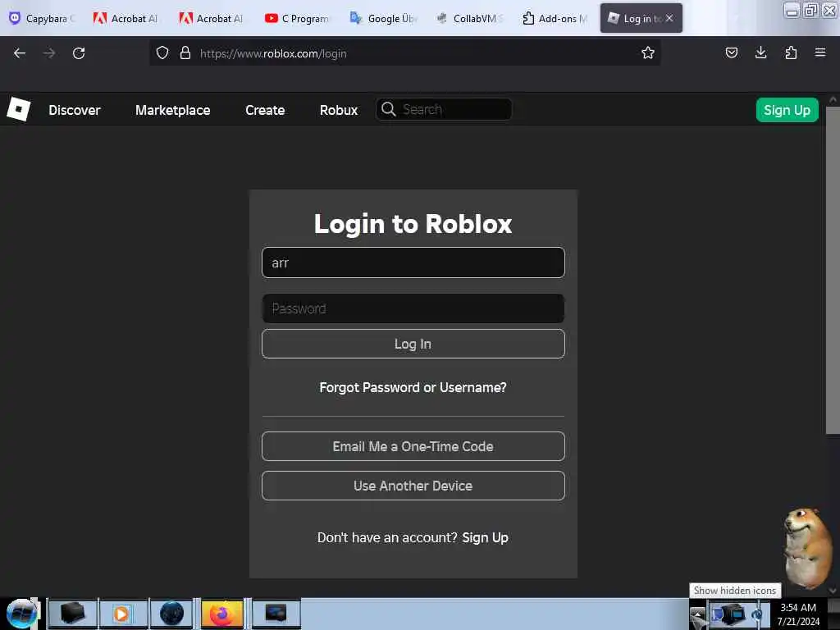Open Firefox from the taskbar
This screenshot has height=630, width=840.
[221, 614]
